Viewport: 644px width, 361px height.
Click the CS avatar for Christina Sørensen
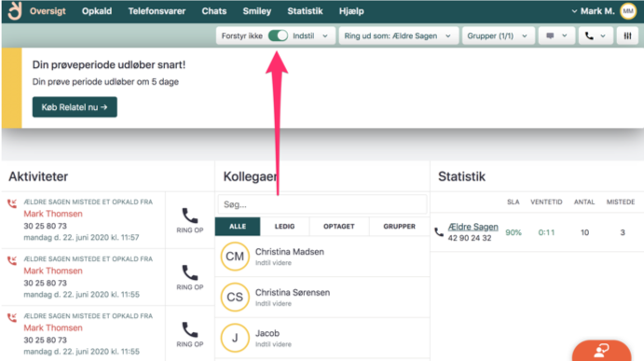(x=235, y=297)
